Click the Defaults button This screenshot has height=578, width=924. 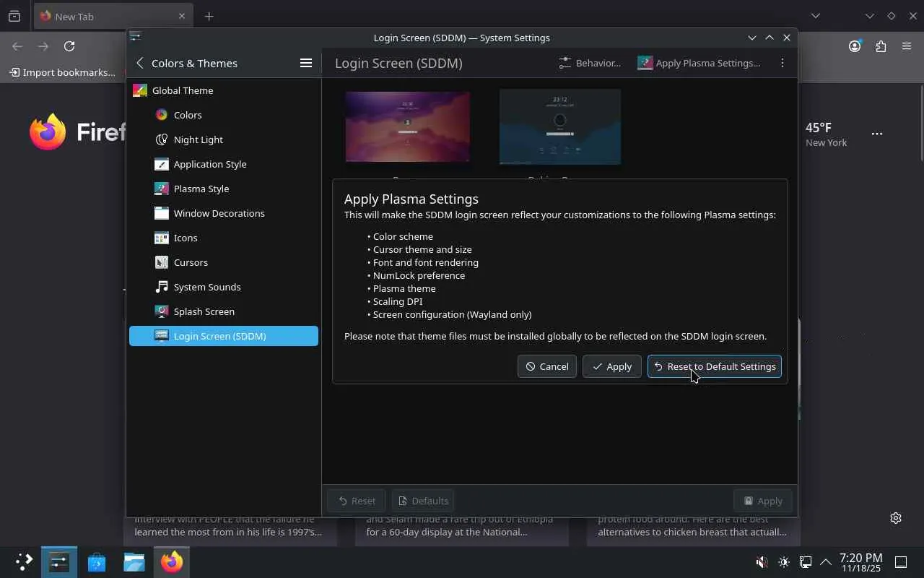[x=423, y=501]
